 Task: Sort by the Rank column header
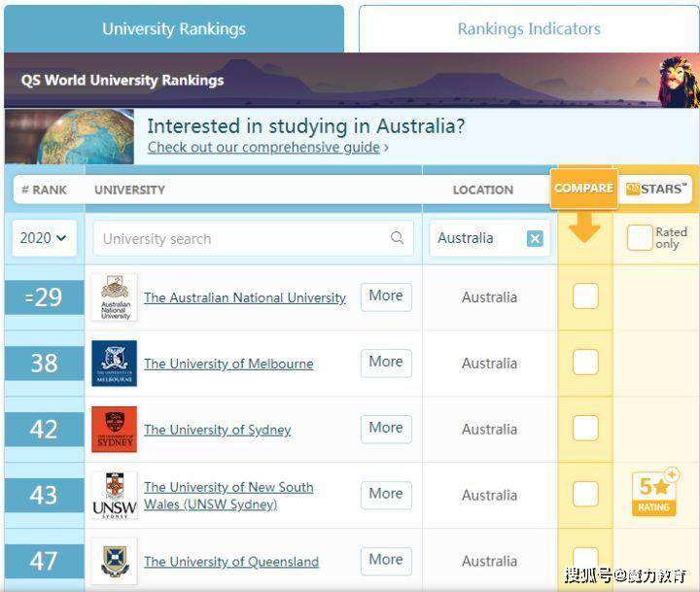44,190
